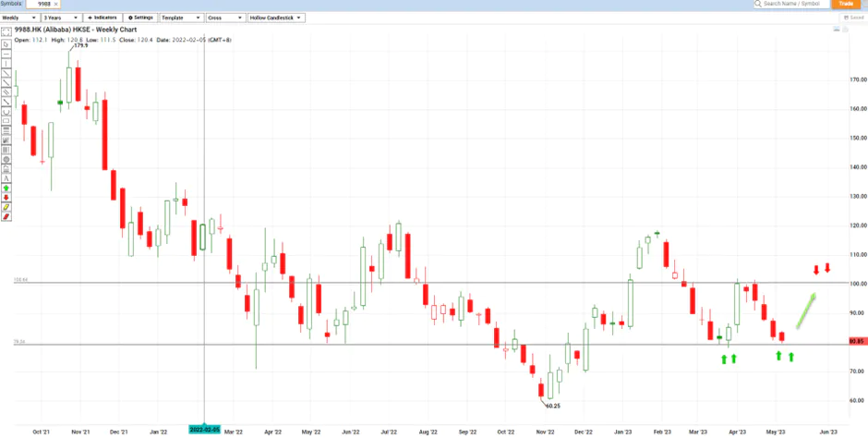Close the 9988 symbol tab
868x438 pixels.
[56, 4]
